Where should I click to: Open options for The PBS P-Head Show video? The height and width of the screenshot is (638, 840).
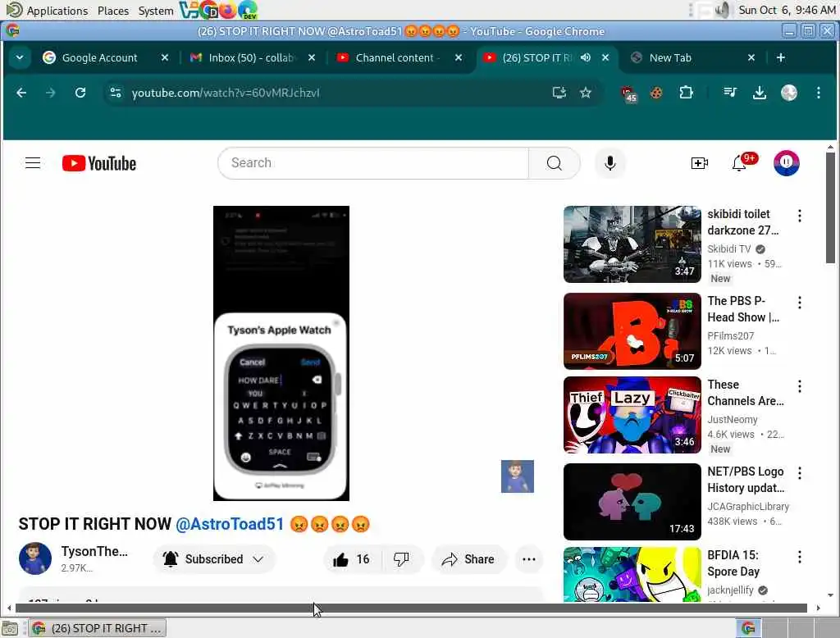pos(799,303)
